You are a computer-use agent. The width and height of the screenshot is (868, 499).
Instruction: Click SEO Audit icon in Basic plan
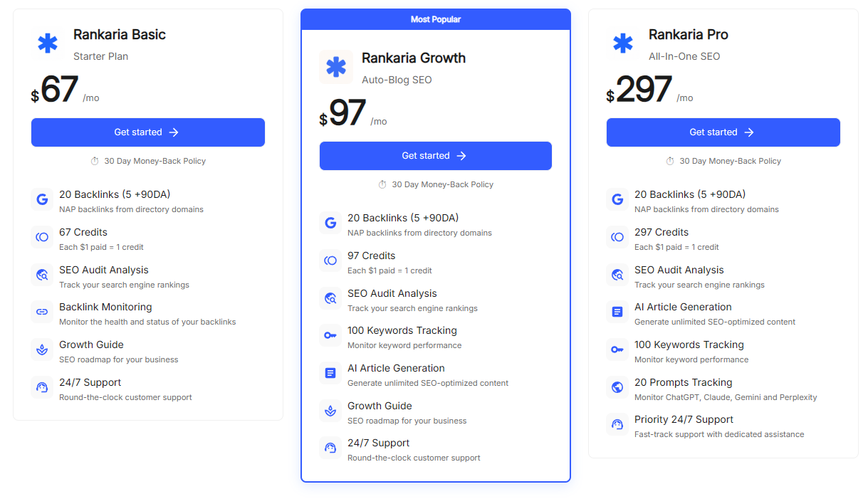click(42, 275)
